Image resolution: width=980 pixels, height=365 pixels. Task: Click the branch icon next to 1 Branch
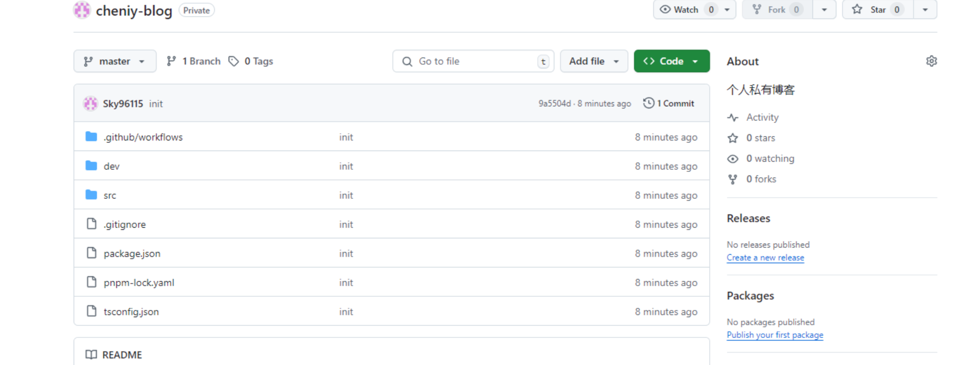171,61
